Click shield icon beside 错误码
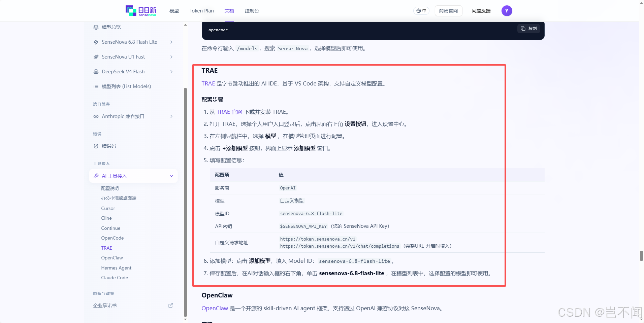This screenshot has height=323, width=644. (x=96, y=146)
